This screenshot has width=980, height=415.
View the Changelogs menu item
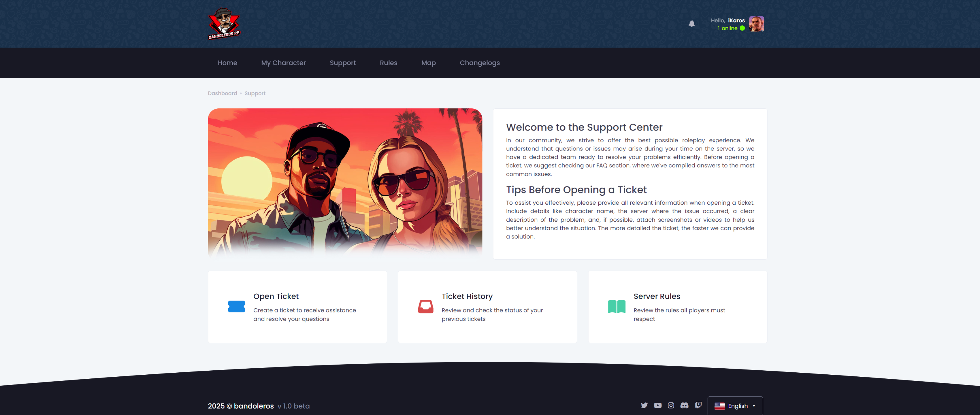[479, 63]
